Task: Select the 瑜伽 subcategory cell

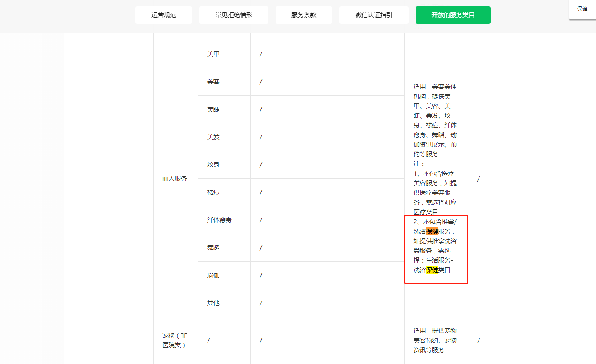Action: pos(224,276)
